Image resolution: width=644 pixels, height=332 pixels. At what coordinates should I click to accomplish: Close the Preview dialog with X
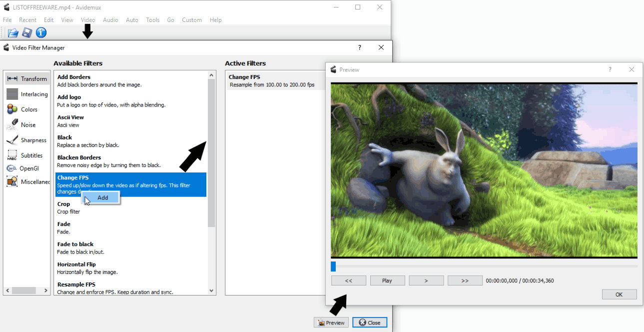coord(632,69)
